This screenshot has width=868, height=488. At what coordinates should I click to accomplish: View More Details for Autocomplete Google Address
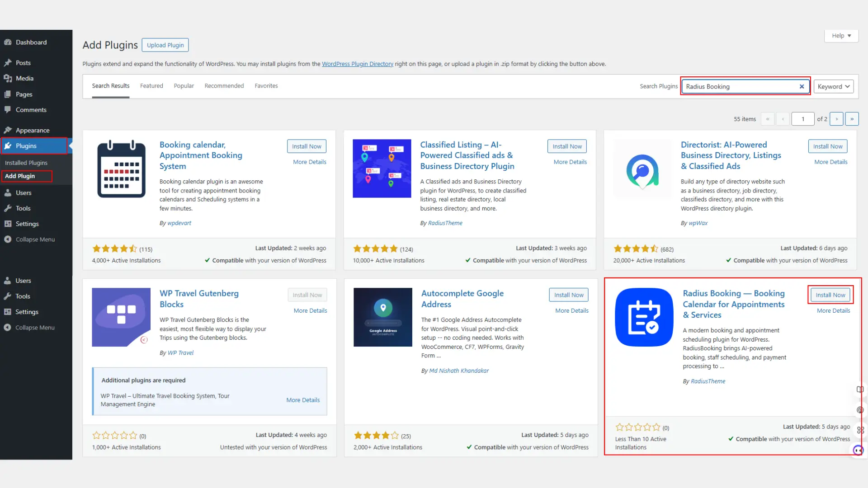[x=572, y=310]
